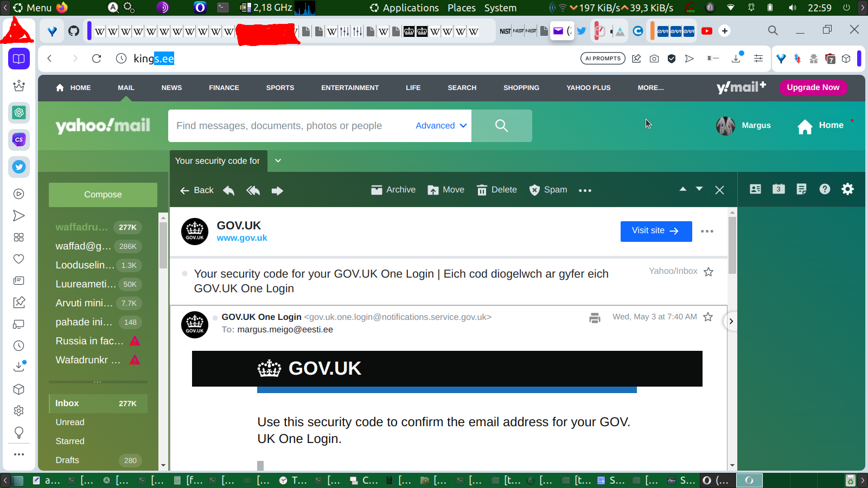The width and height of the screenshot is (868, 488).
Task: Archive the open message
Action: tap(393, 190)
